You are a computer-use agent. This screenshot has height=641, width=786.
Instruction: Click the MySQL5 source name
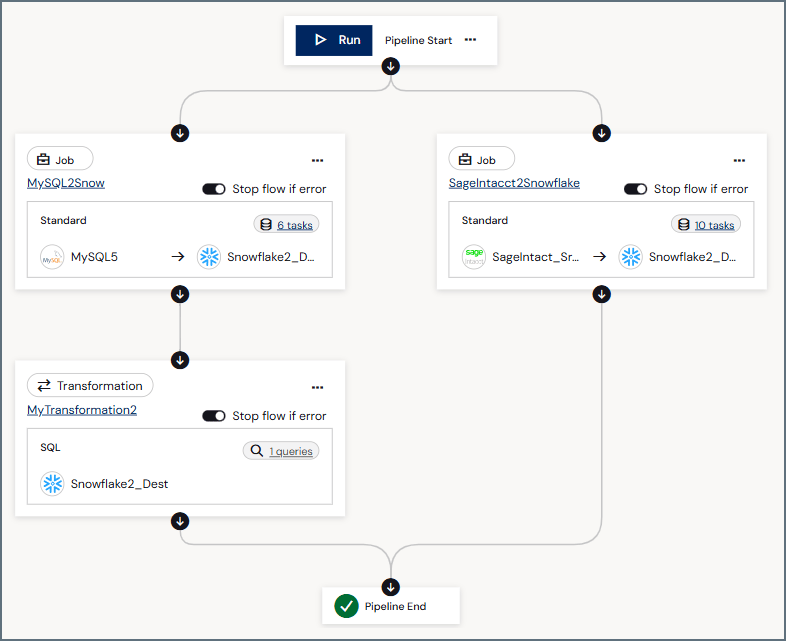click(94, 257)
